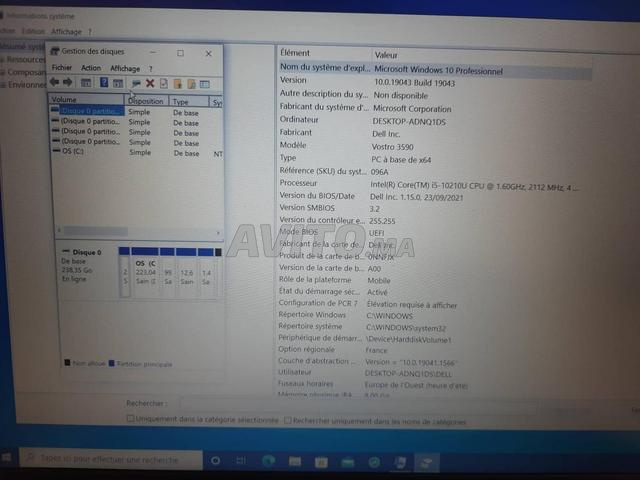Select Ressources node in system info tree
Viewport: 640px width, 480px height.
(26, 59)
